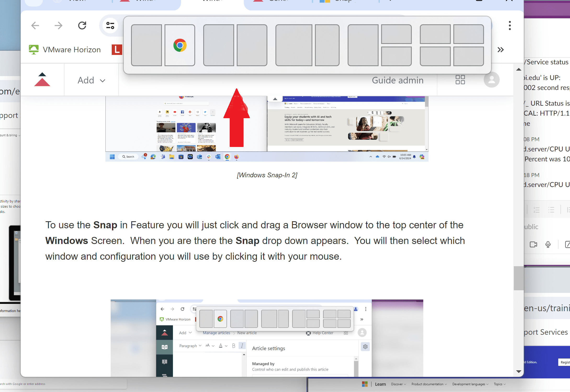Open Topics menu on Learn bar
This screenshot has height=392, width=570.
pos(500,384)
